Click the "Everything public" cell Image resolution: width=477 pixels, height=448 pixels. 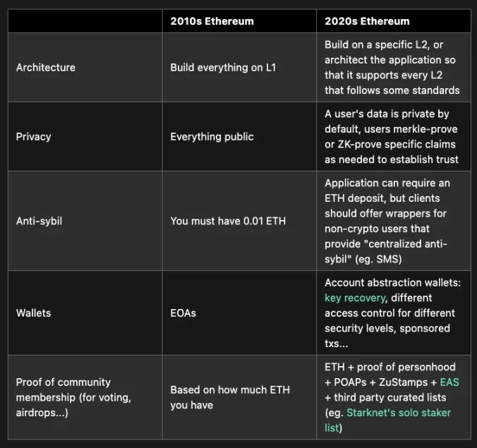(212, 137)
